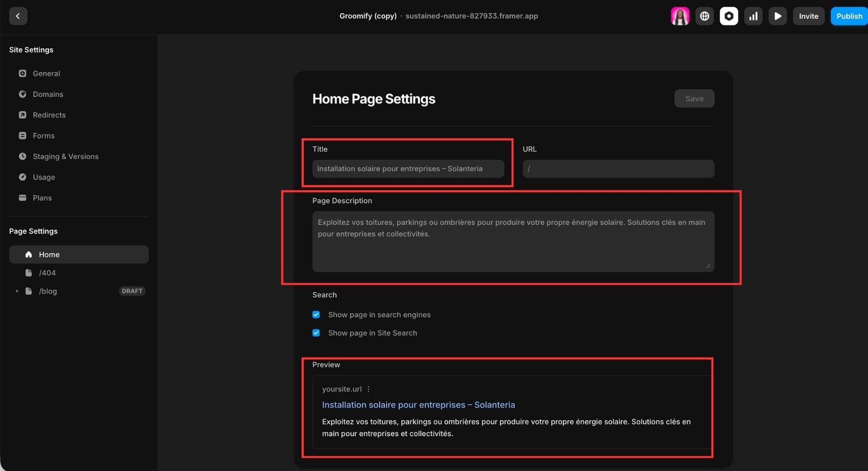
Task: Open the General site settings
Action: (46, 74)
